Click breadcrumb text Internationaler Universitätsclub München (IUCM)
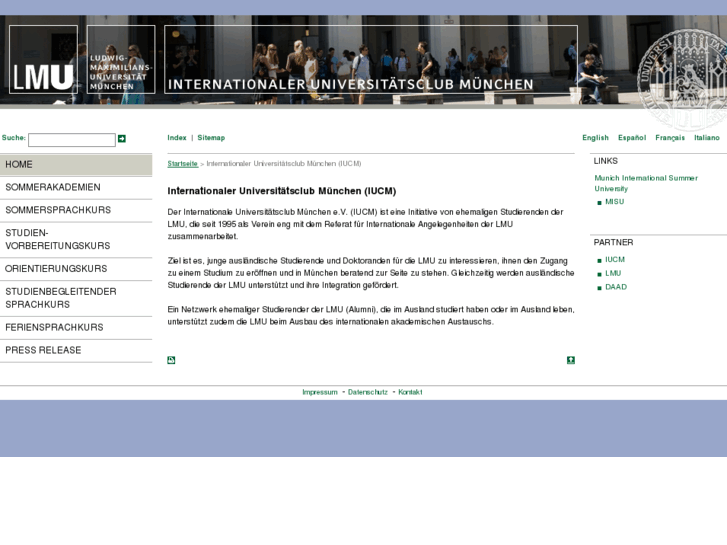 click(x=284, y=164)
